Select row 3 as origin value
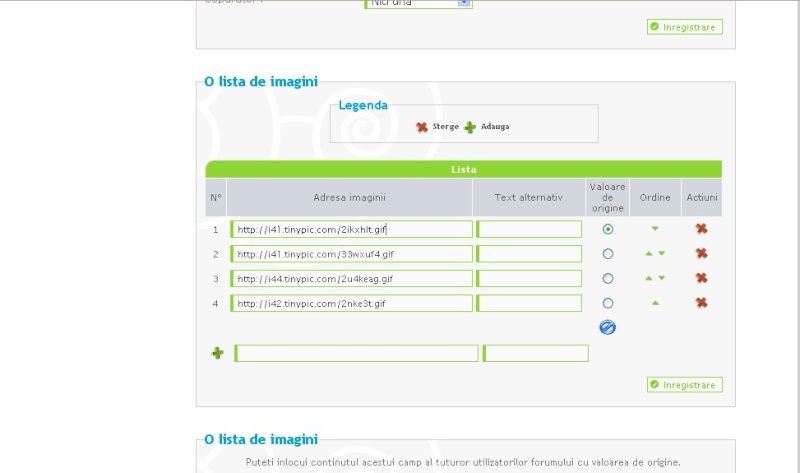This screenshot has height=473, width=800. coord(607,279)
